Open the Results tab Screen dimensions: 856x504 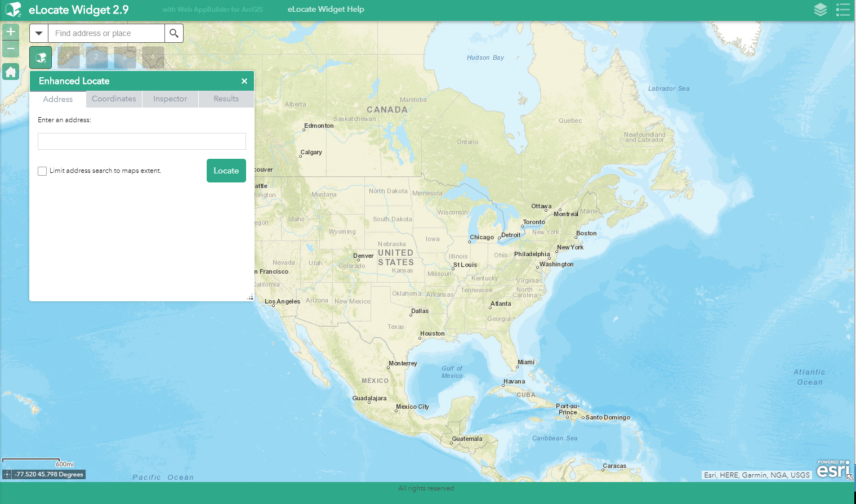pyautogui.click(x=226, y=99)
